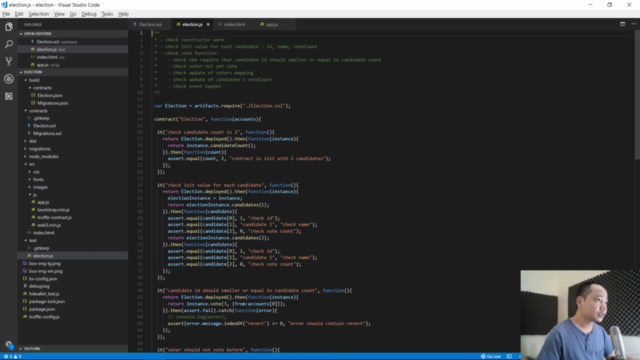Open .gitkeep in test folder
Screen dimensions: 640x360
tap(73, 248)
